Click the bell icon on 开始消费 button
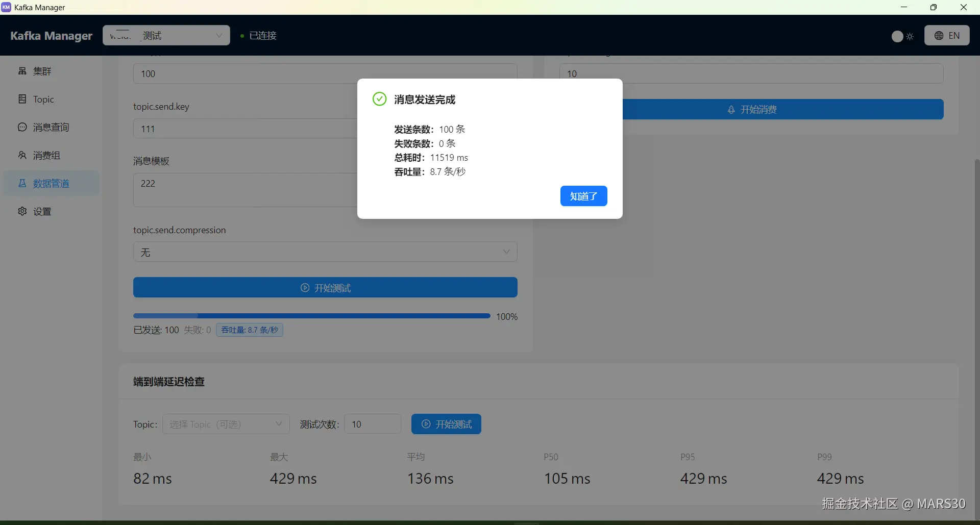 pyautogui.click(x=731, y=110)
